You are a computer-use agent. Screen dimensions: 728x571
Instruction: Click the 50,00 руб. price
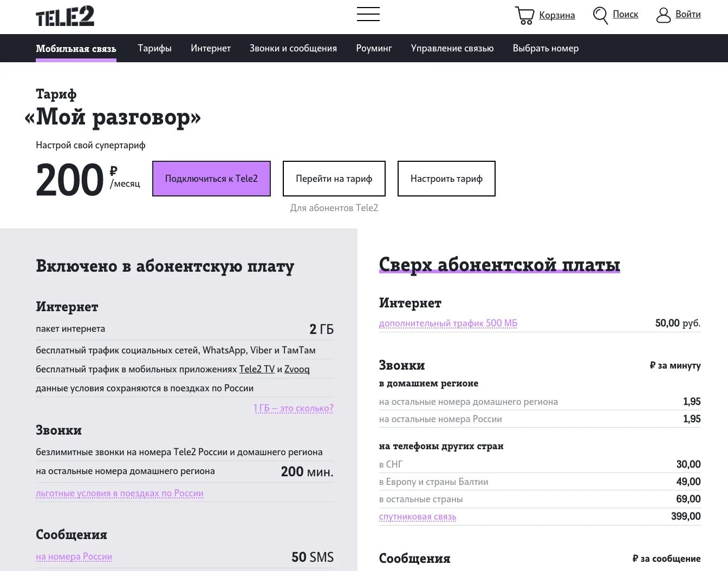click(x=678, y=323)
